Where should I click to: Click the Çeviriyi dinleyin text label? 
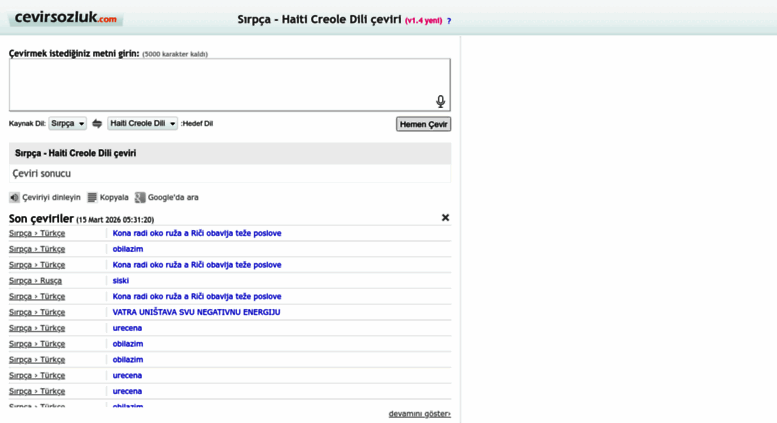point(51,198)
